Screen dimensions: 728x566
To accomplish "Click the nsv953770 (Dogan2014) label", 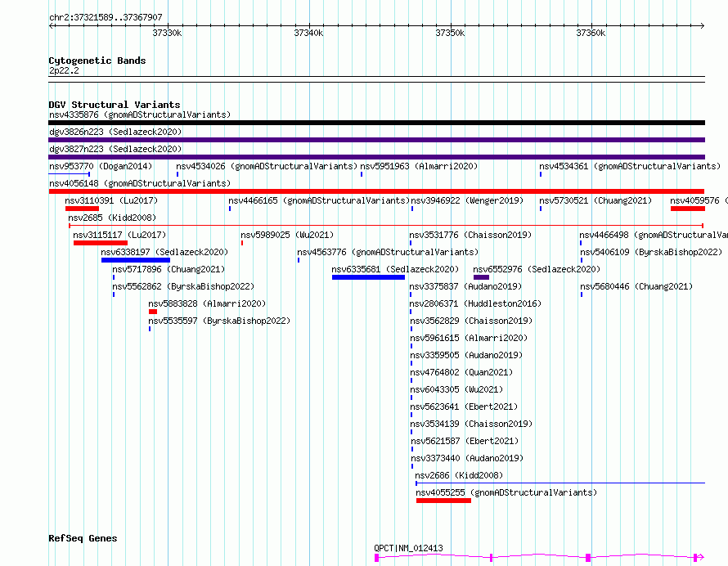I will point(101,166).
